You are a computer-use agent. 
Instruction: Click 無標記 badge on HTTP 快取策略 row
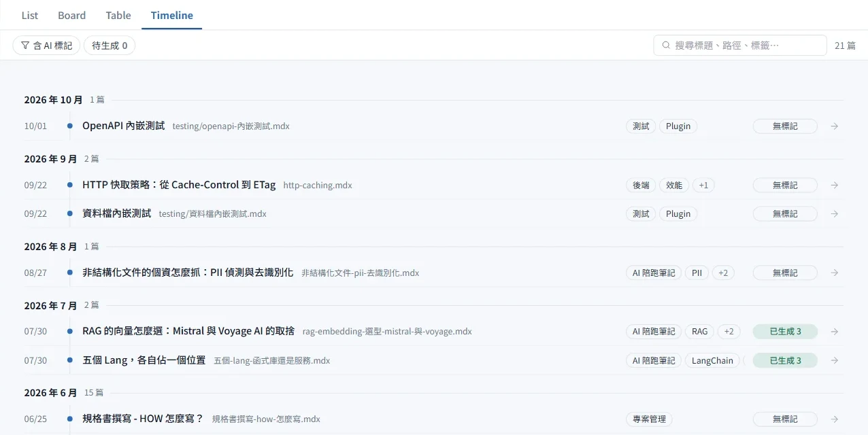tap(785, 185)
